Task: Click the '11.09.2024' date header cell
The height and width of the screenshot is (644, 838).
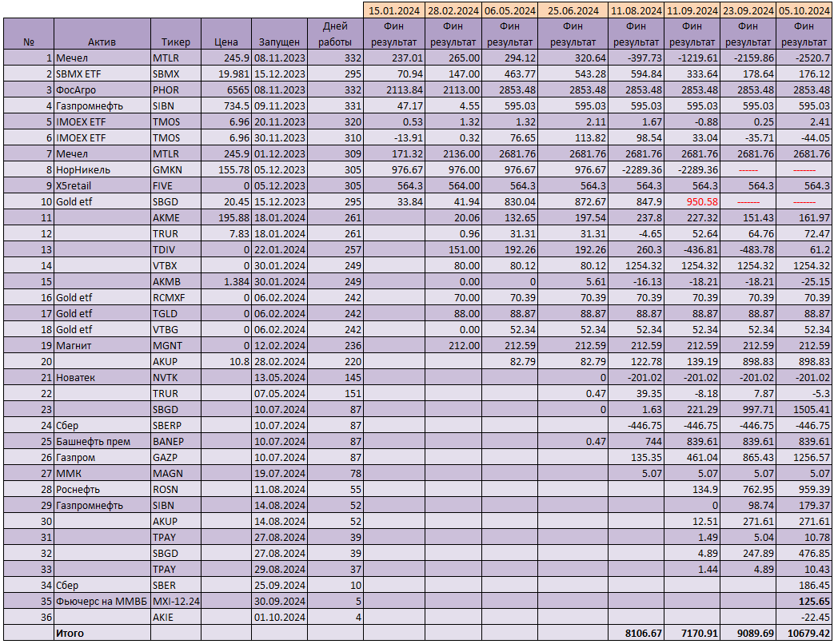Action: tap(692, 10)
